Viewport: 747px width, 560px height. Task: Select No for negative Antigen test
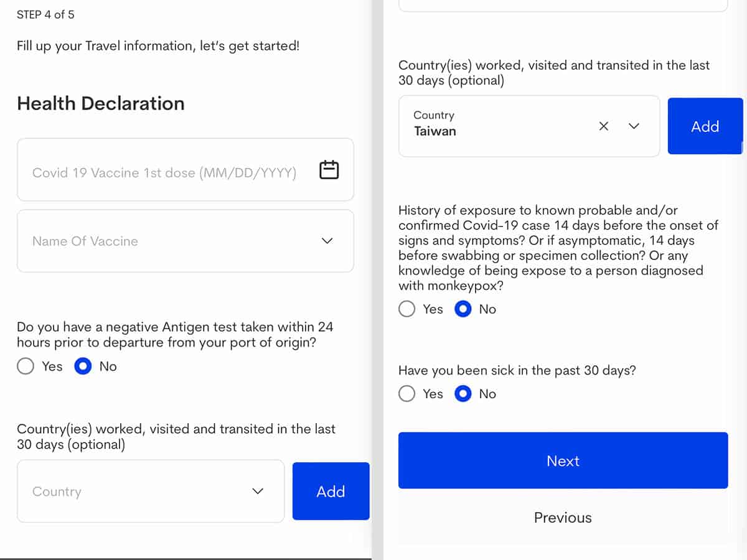83,366
